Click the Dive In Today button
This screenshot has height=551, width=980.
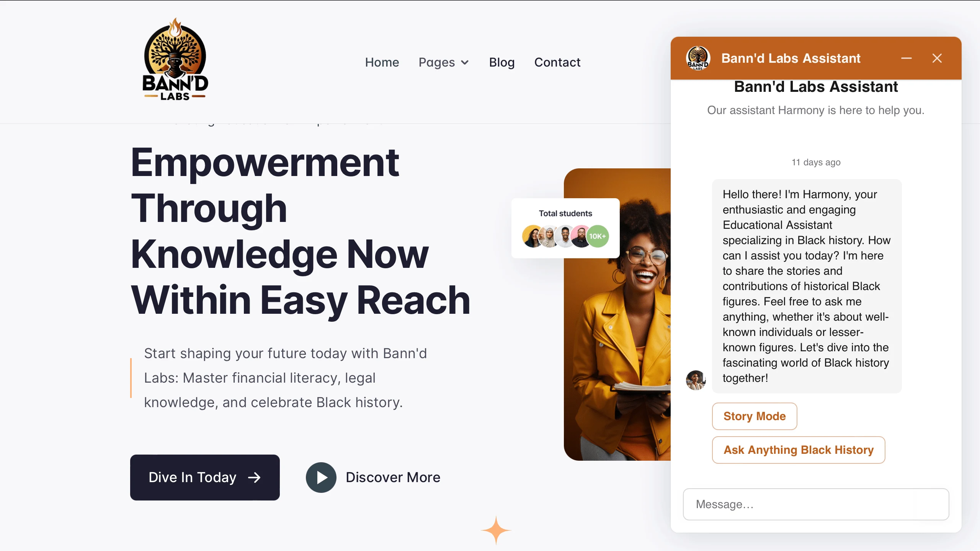click(205, 477)
